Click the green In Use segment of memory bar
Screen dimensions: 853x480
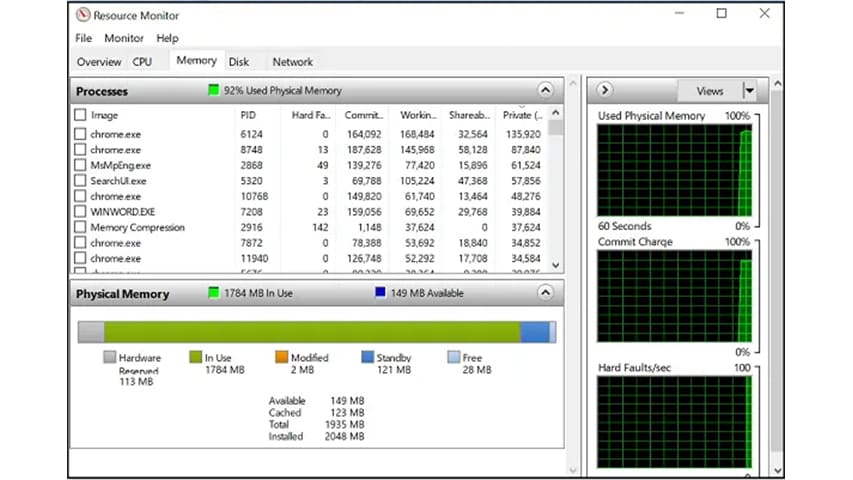(x=312, y=332)
